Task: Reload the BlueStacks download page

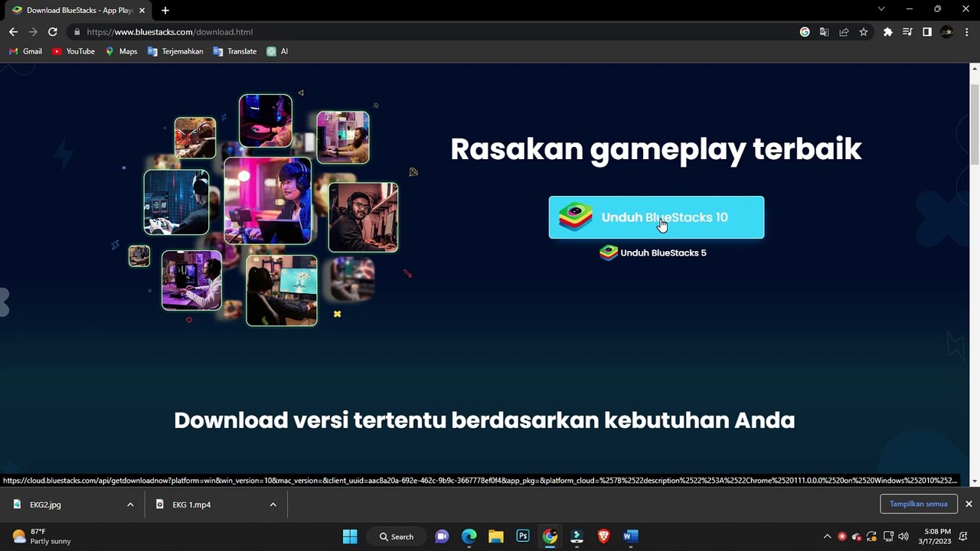Action: (x=53, y=32)
